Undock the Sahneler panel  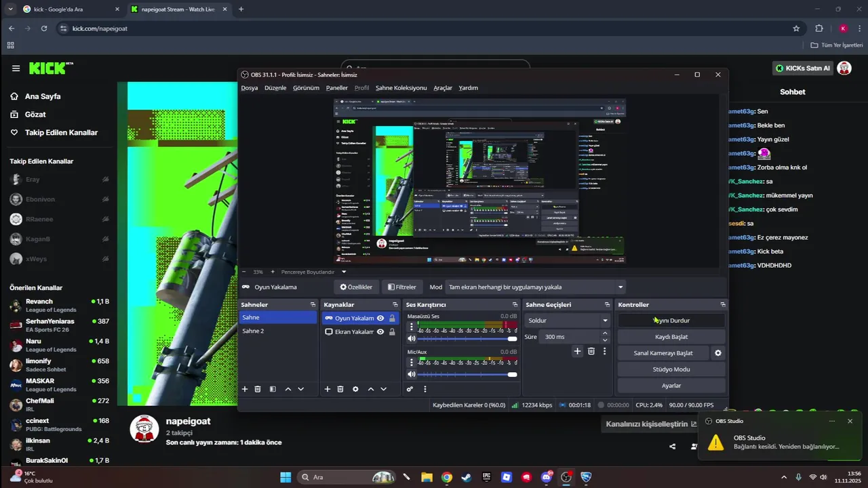[313, 304]
